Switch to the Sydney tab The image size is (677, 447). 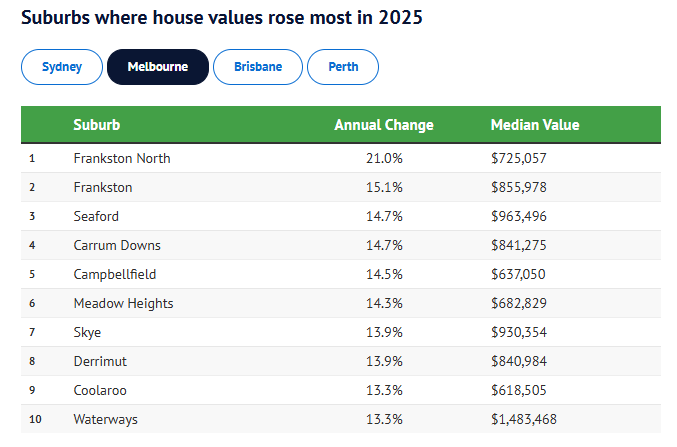(62, 67)
